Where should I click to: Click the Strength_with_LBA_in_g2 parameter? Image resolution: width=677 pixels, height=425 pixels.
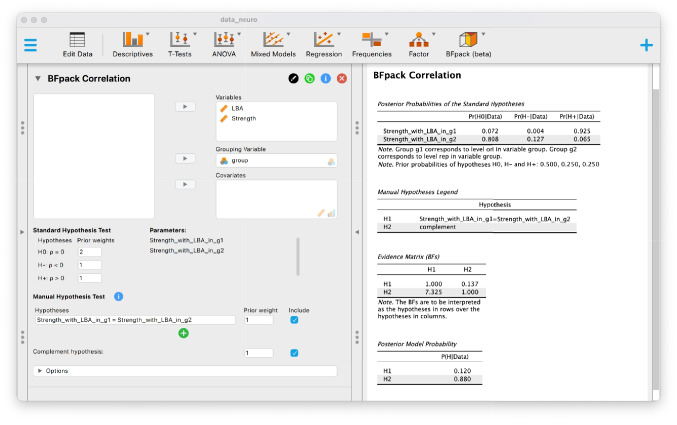coord(187,251)
